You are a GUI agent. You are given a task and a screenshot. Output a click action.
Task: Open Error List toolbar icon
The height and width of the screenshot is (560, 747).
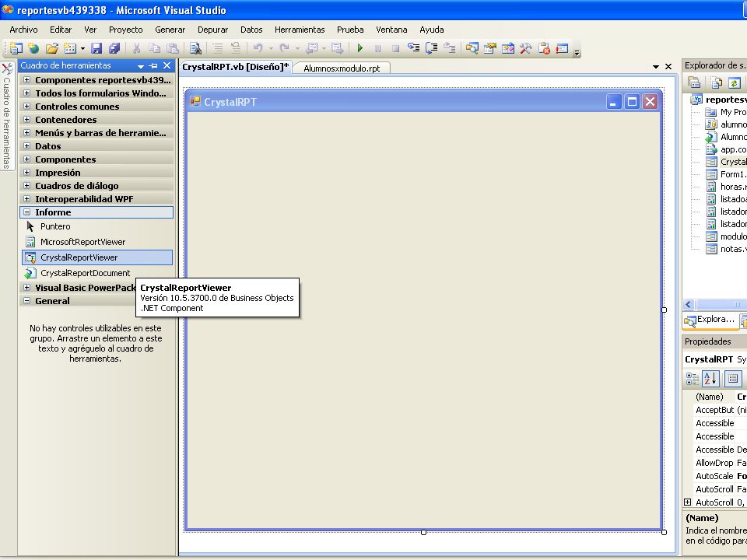pyautogui.click(x=544, y=48)
